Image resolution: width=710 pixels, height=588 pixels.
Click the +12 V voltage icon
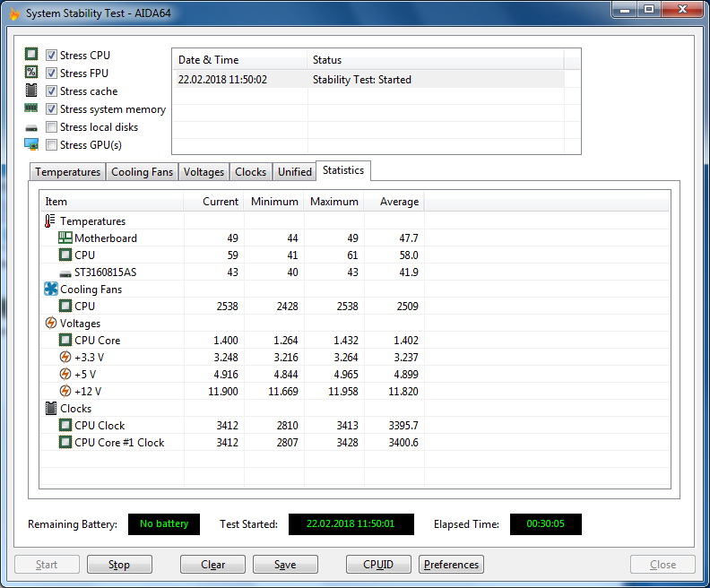[65, 392]
